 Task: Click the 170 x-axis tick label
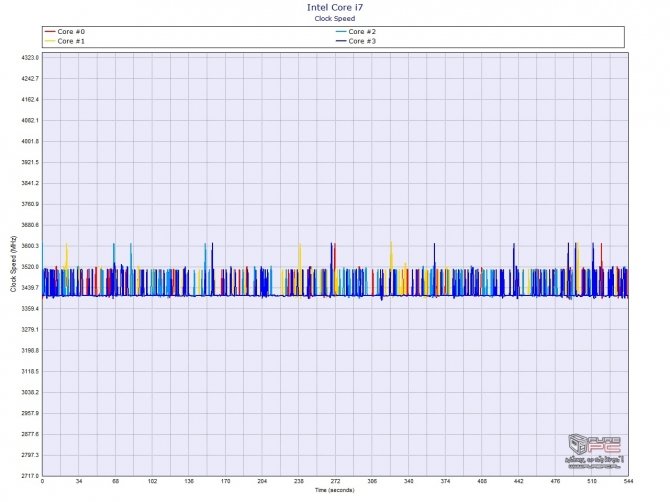click(226, 481)
